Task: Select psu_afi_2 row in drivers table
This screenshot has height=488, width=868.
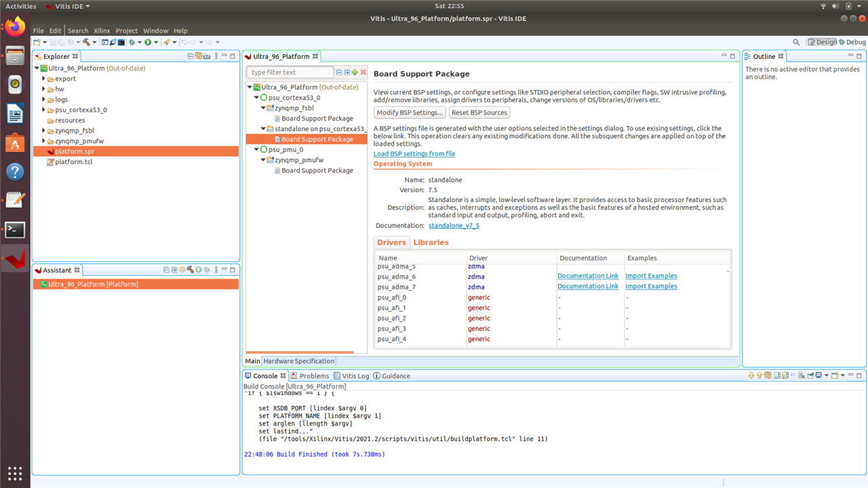Action: point(553,318)
